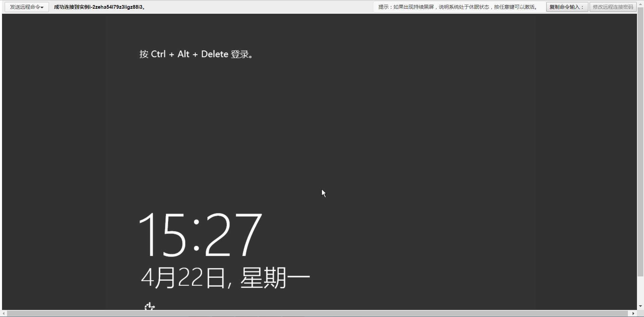The height and width of the screenshot is (317, 644).
Task: Open the 发送远程命令 dropdown
Action: 27,7
